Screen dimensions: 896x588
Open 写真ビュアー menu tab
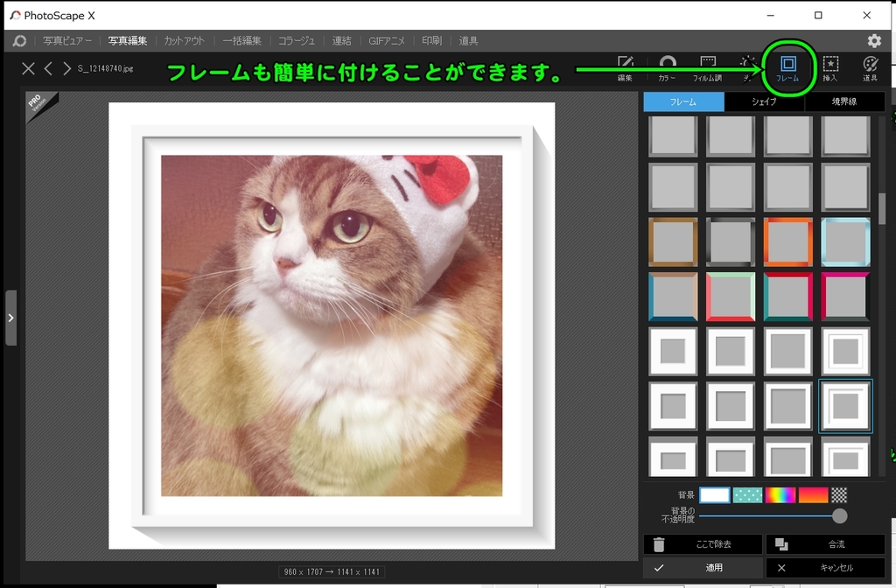pos(67,40)
